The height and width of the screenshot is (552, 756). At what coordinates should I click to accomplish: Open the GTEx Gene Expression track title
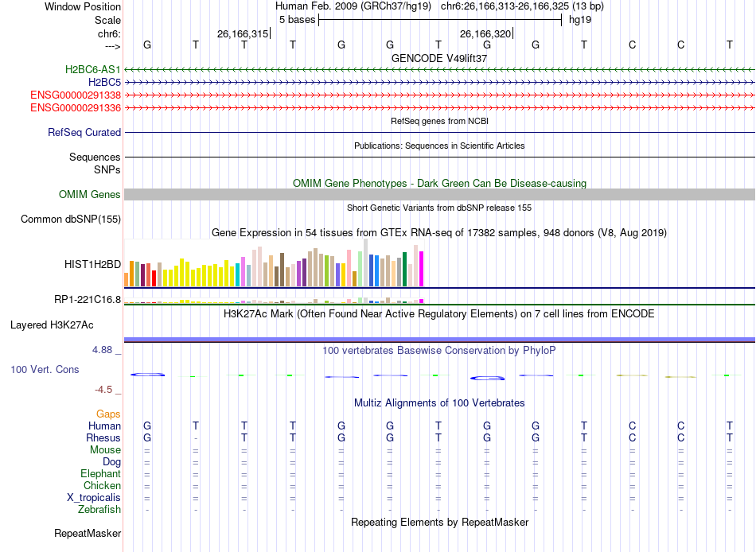[x=439, y=233]
